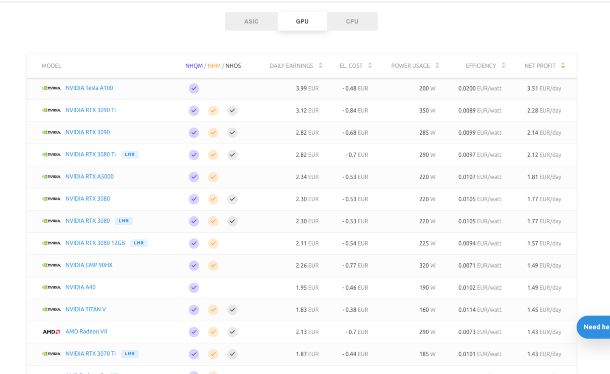The width and height of the screenshot is (610, 374).
Task: Open the Need help chat bubble
Action: click(593, 327)
